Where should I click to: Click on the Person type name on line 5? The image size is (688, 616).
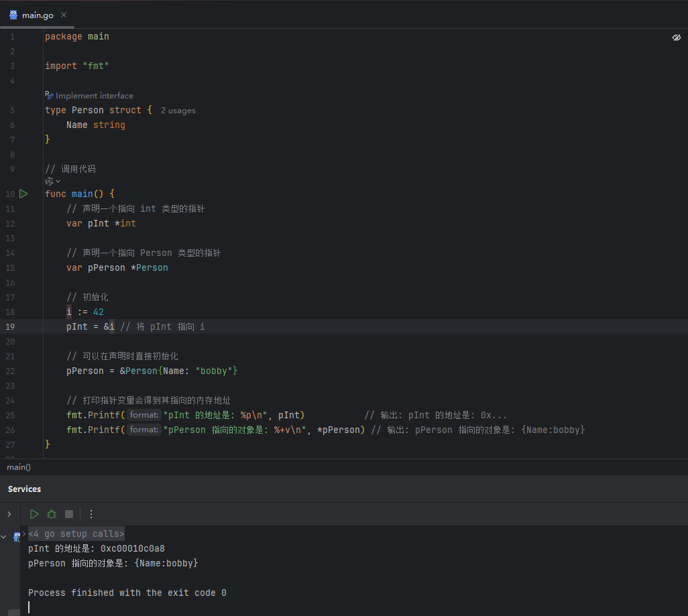pyautogui.click(x=88, y=110)
